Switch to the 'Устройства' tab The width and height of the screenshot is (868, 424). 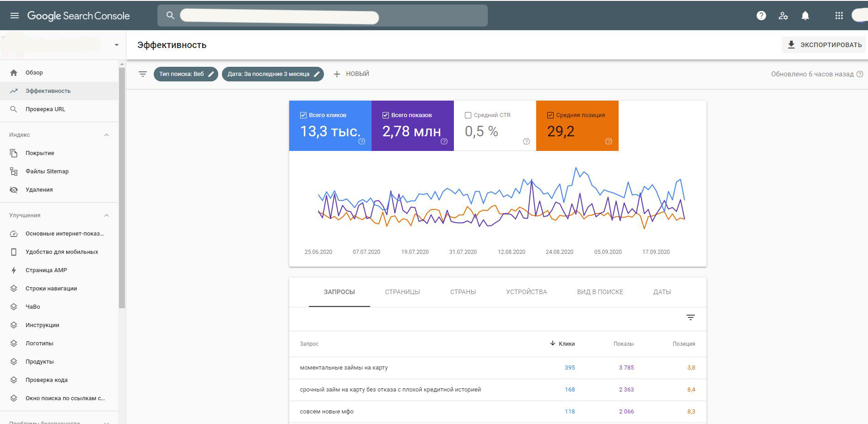pyautogui.click(x=526, y=292)
